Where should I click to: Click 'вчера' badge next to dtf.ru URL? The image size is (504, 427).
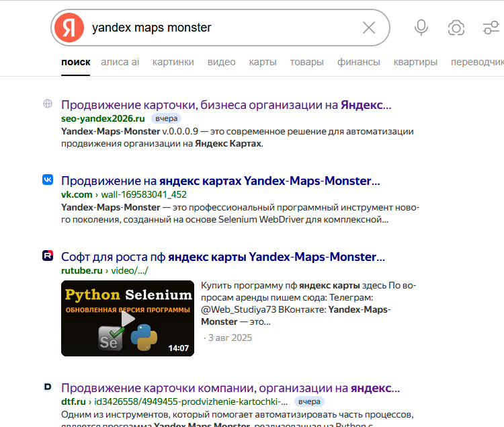(x=309, y=401)
